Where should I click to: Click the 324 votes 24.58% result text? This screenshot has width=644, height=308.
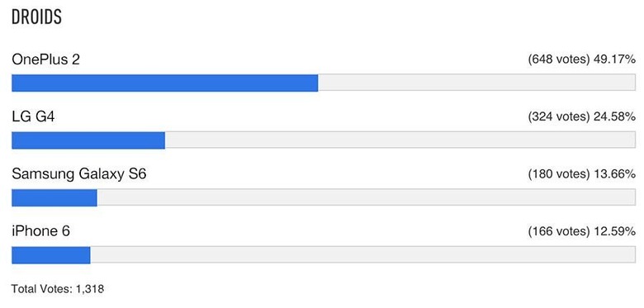(581, 117)
